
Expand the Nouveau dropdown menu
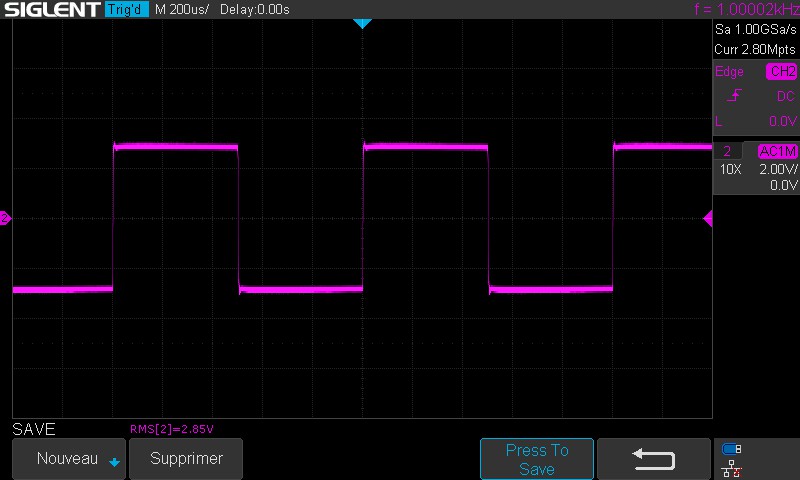[x=68, y=459]
